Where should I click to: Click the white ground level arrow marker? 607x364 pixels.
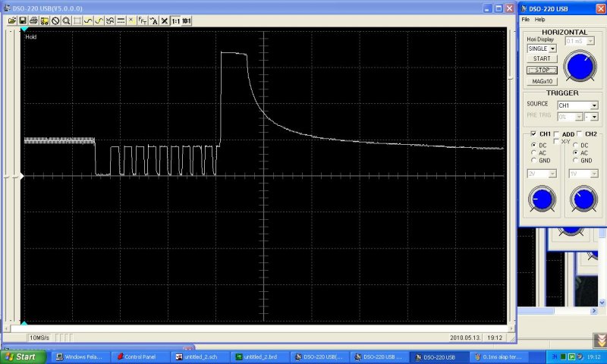[22, 177]
